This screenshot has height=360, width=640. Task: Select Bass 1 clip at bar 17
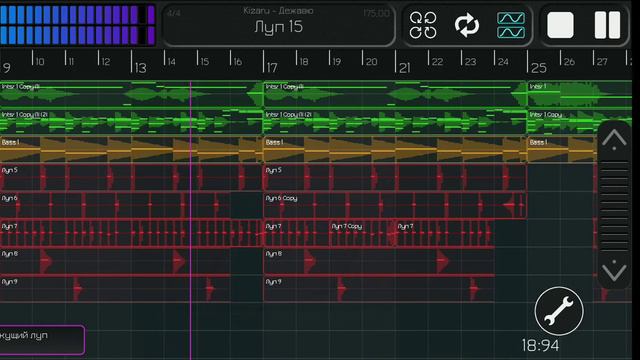pyautogui.click(x=395, y=150)
